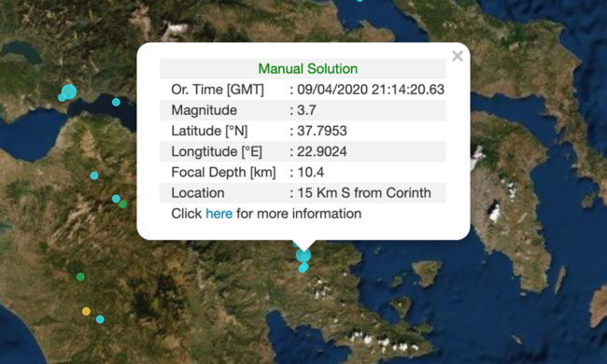The image size is (607, 364).
Task: Select the origin time value 09/04/2020 21:14:20.63
Action: pyautogui.click(x=371, y=90)
